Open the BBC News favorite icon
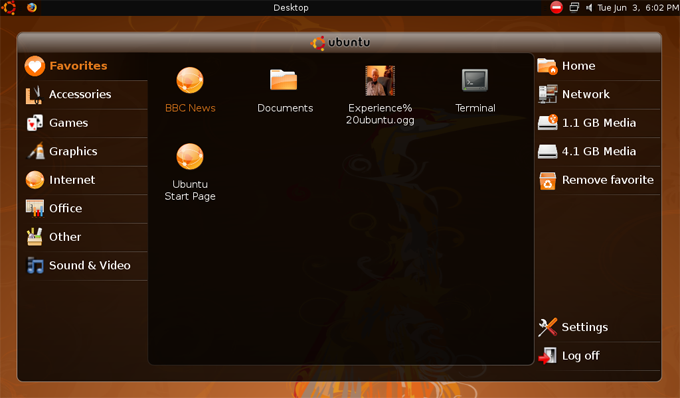This screenshot has height=398, width=680. pos(190,80)
